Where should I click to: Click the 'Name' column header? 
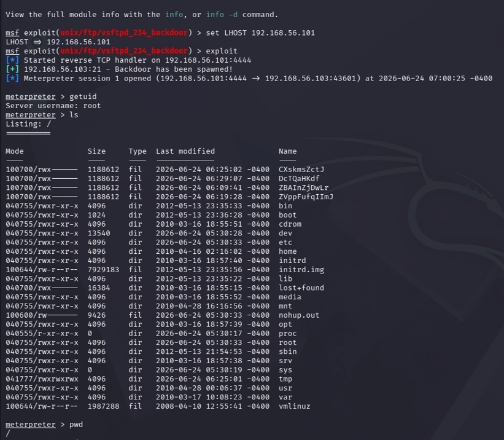coord(288,151)
